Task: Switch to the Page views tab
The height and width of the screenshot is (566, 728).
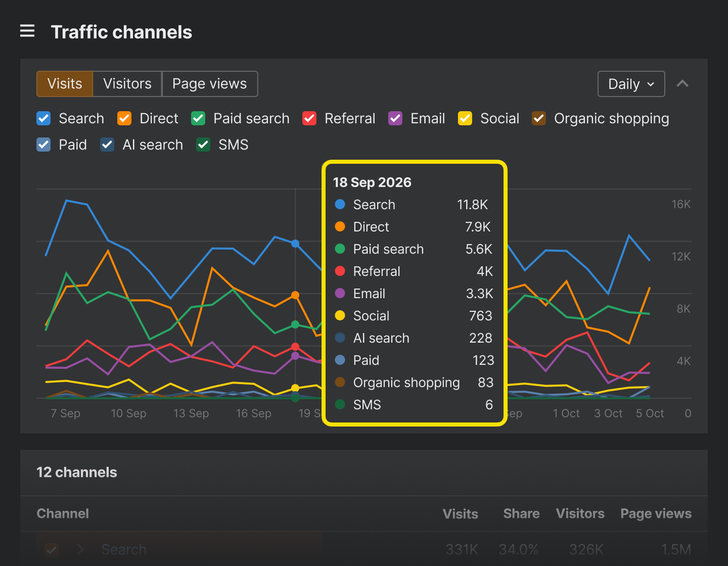Action: click(210, 84)
